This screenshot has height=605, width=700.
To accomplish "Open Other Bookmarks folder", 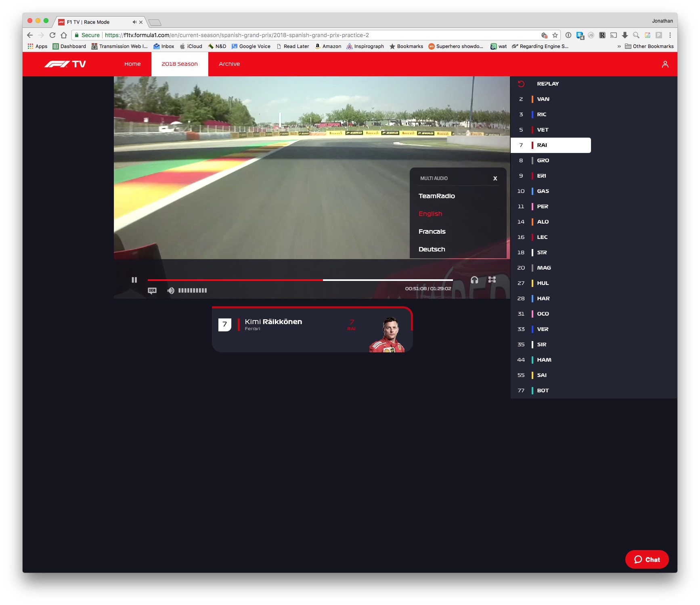I will (649, 46).
